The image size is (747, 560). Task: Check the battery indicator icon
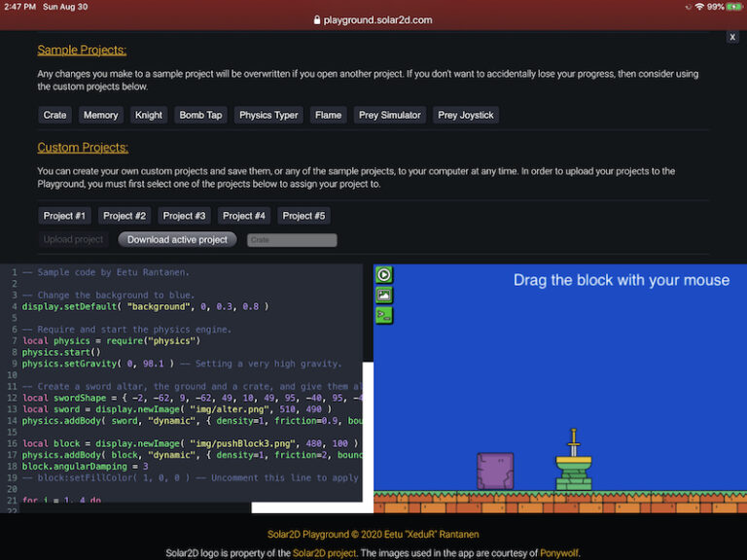pos(734,7)
